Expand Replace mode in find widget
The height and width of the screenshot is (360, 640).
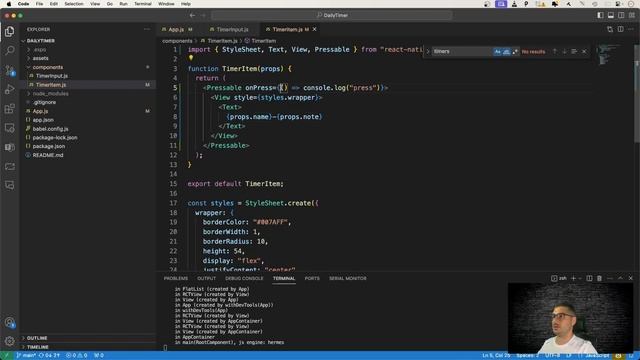428,52
